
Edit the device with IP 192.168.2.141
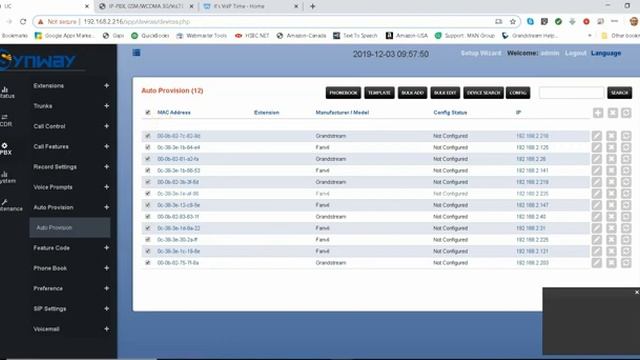click(597, 171)
